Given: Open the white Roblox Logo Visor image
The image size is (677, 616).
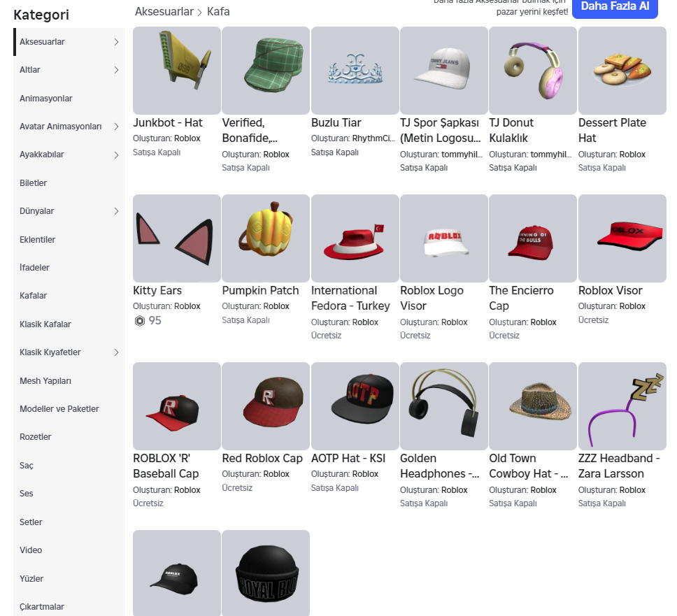Looking at the screenshot, I should [x=444, y=238].
